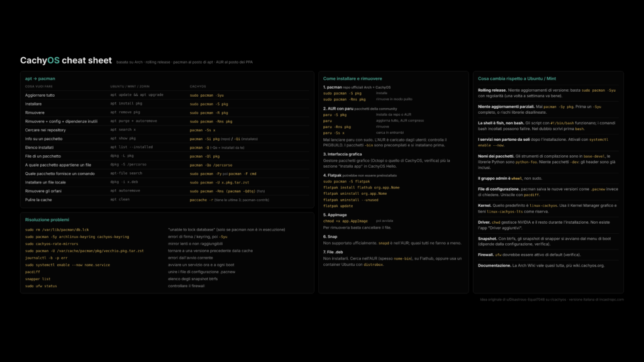Image resolution: width=644 pixels, height=362 pixels.
Task: Click the 'Nomi dei pacchetti.' bold label
Action: point(496,156)
